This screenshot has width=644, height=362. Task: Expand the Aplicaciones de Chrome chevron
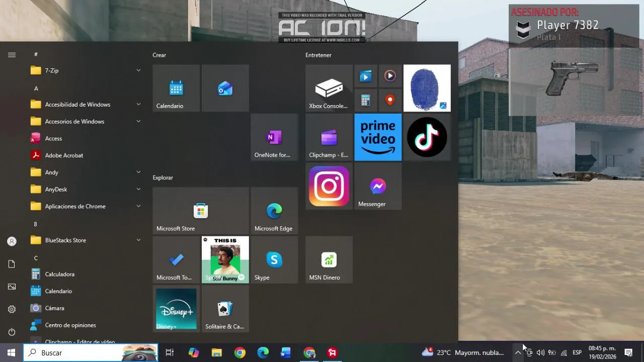click(138, 206)
